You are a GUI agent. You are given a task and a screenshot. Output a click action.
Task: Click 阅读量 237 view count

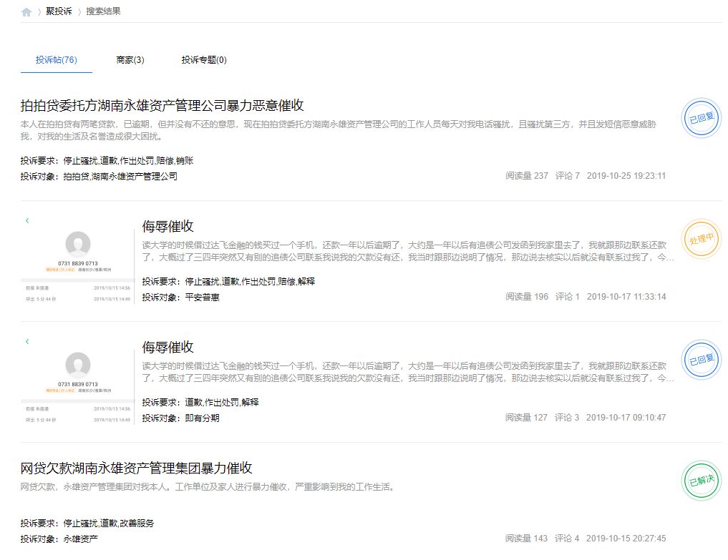(527, 176)
